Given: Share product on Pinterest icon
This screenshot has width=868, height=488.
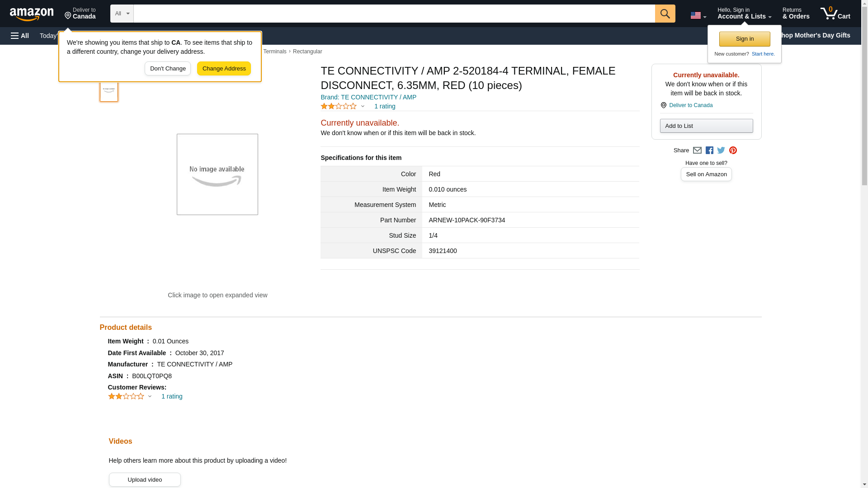Looking at the screenshot, I should click(x=733, y=150).
